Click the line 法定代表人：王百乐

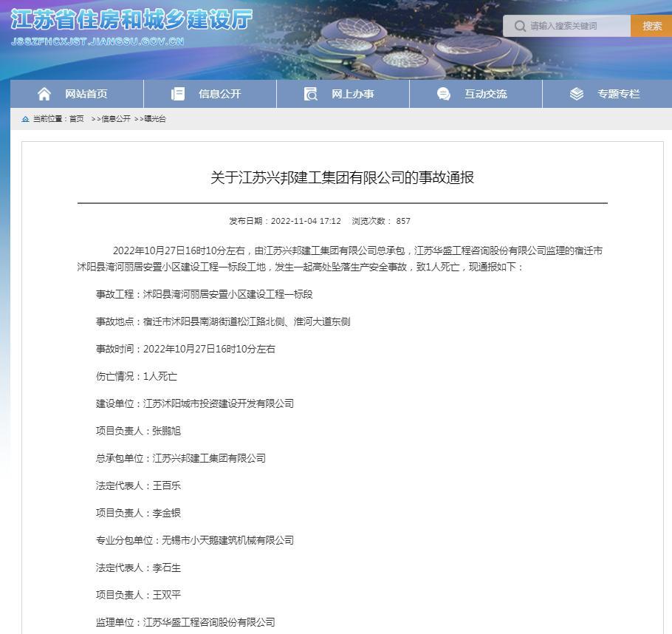[138, 485]
